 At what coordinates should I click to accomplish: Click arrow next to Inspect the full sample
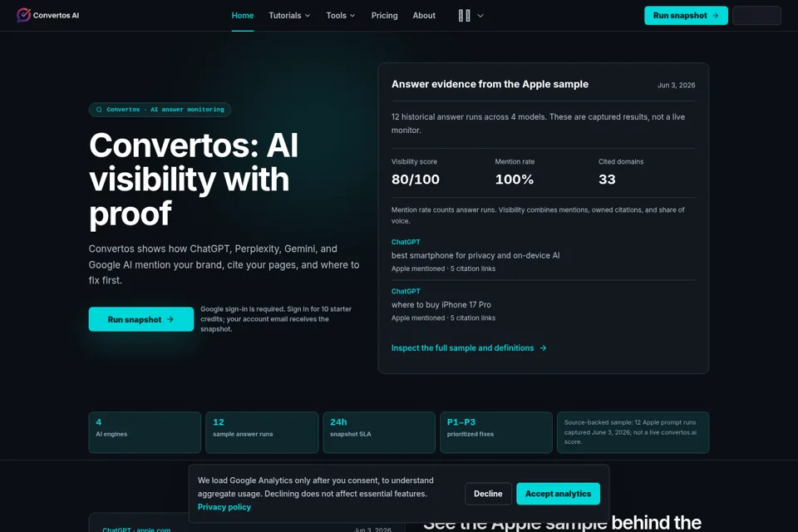point(543,347)
